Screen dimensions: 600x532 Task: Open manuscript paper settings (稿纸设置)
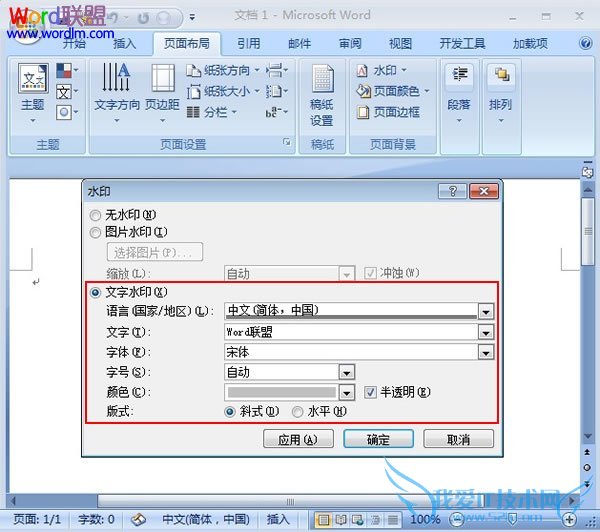(x=322, y=95)
